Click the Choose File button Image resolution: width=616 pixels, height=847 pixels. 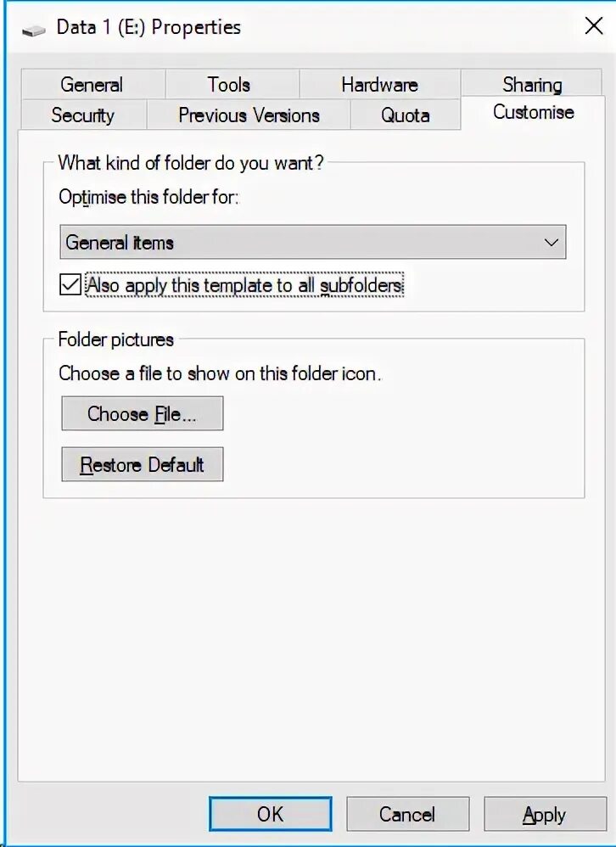(143, 413)
